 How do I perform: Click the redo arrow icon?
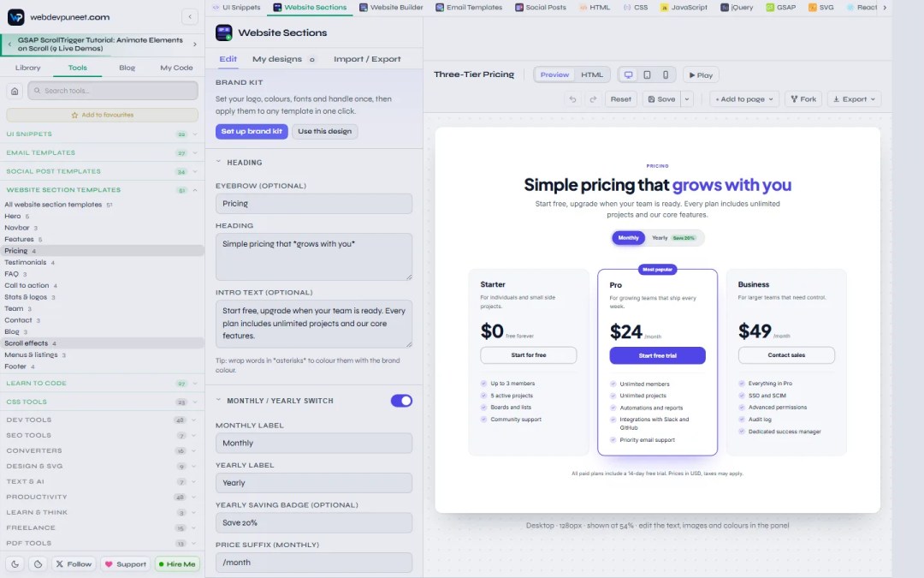593,99
